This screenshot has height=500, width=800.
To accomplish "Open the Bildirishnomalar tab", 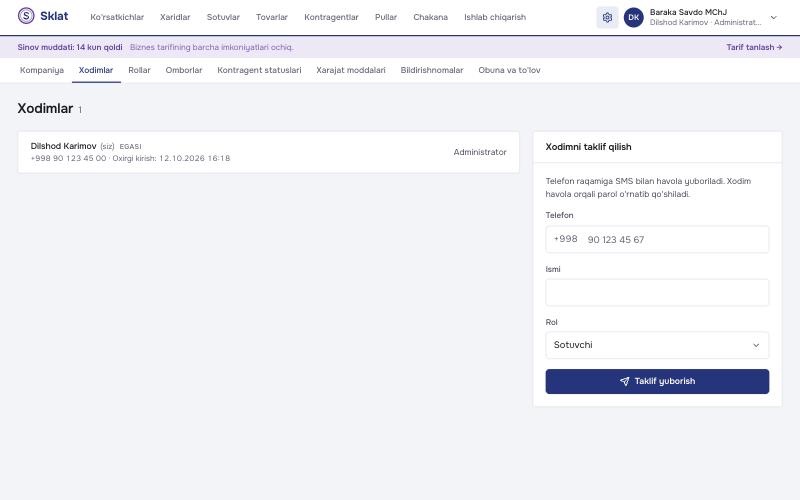I will 432,70.
